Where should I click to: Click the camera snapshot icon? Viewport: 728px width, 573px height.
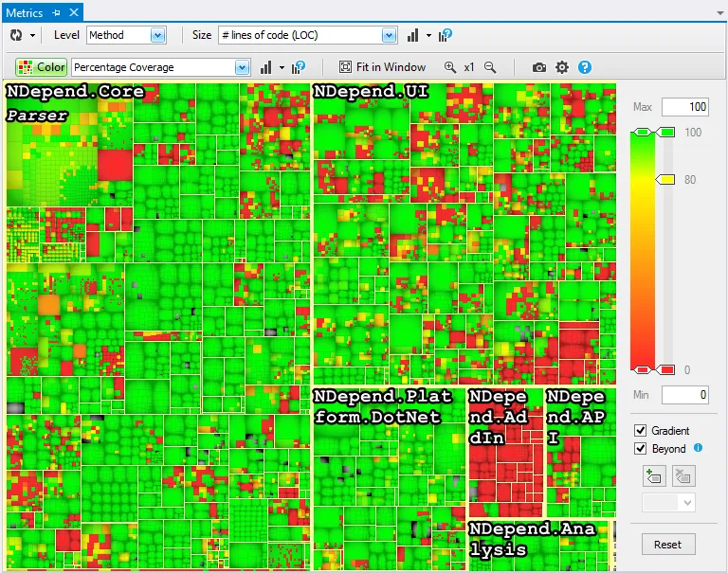pos(539,68)
